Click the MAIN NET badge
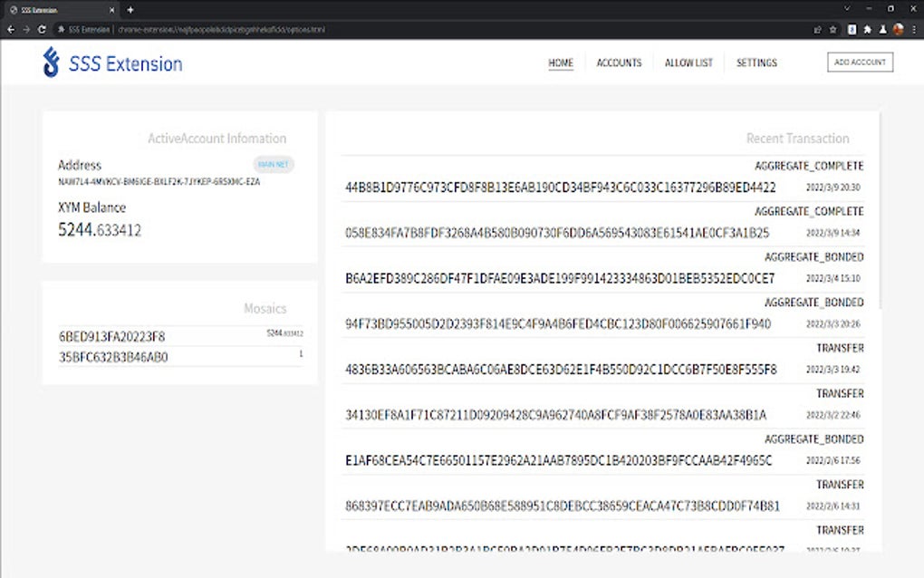This screenshot has height=578, width=924. [273, 164]
